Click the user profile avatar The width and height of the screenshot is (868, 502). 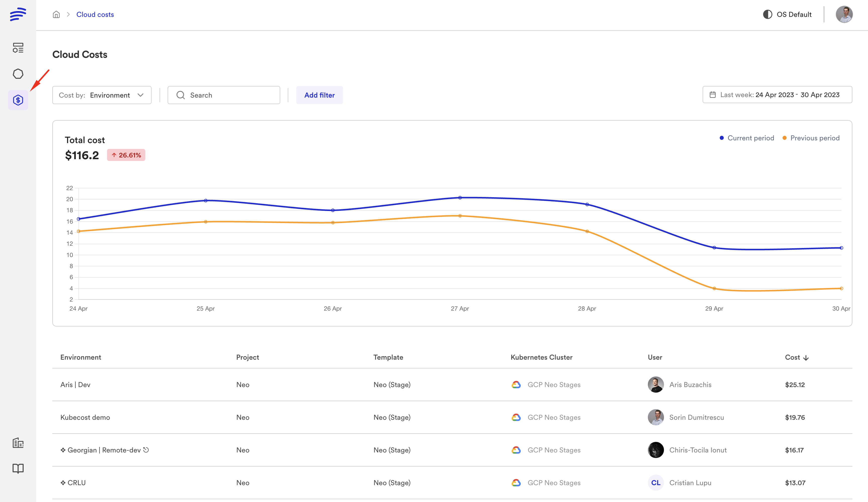[x=844, y=15]
